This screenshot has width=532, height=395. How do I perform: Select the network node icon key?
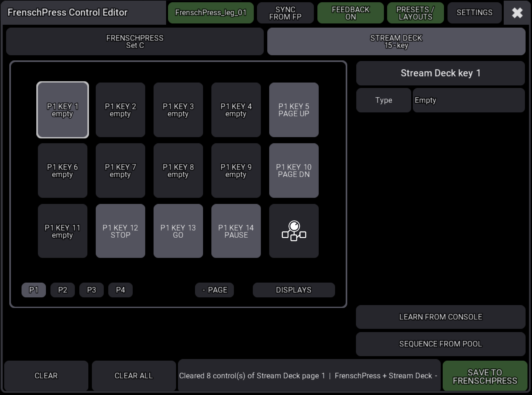pyautogui.click(x=294, y=231)
